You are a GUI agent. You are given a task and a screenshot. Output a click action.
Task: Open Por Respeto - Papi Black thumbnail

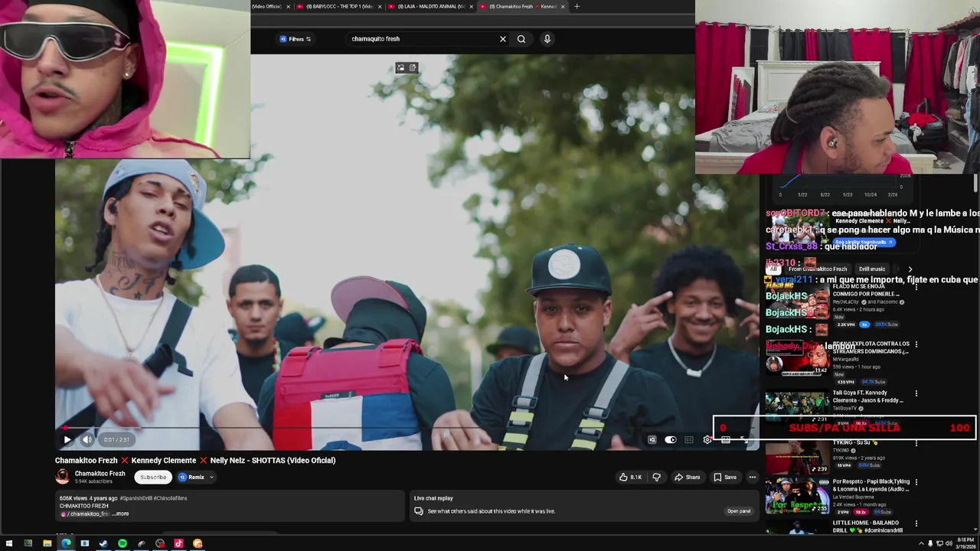coord(797,496)
